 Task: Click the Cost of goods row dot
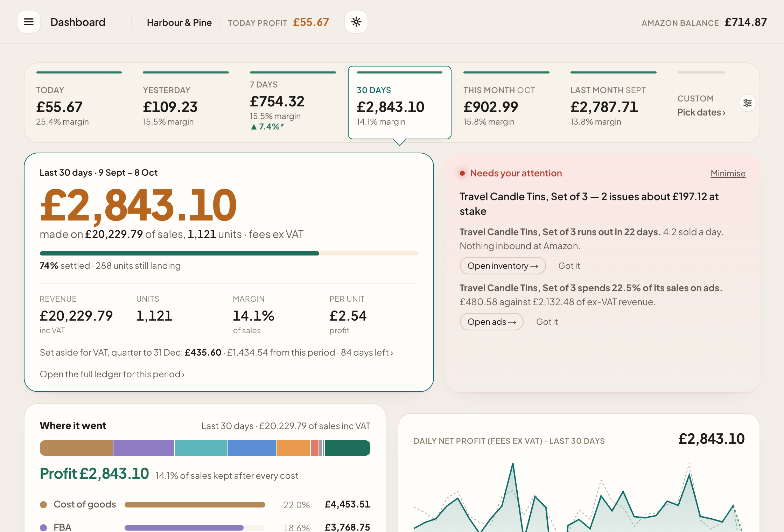coord(43,504)
